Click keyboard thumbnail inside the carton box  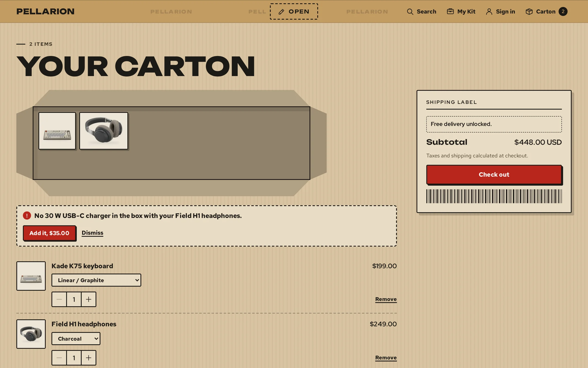57,131
